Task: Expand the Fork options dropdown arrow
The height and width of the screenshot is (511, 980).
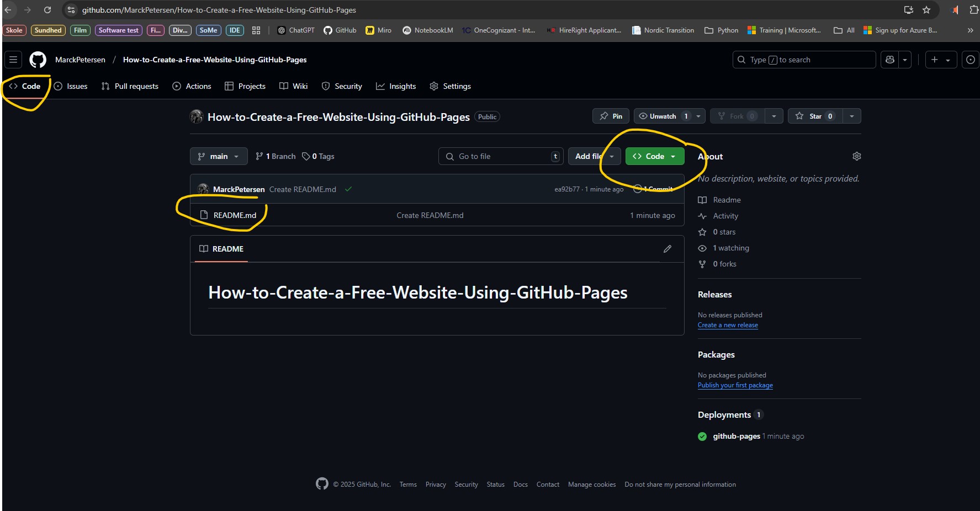Action: click(774, 116)
